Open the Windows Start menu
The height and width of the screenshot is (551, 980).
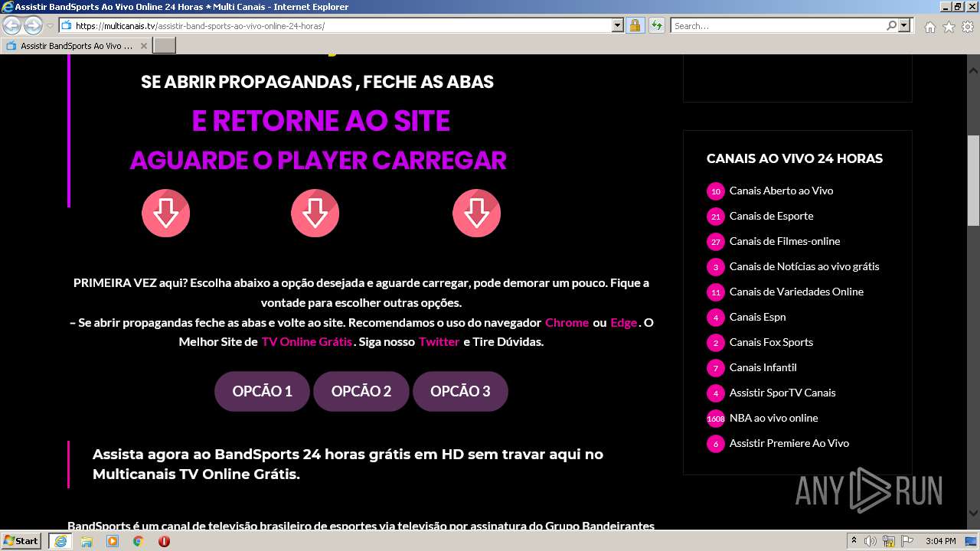pyautogui.click(x=21, y=540)
